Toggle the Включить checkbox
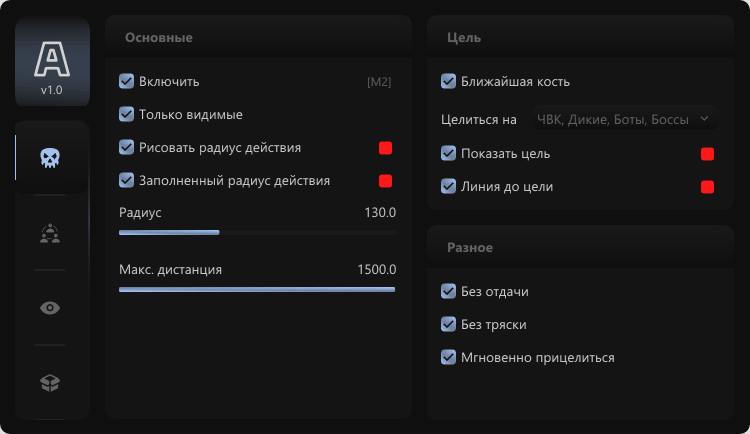This screenshot has width=750, height=434. pyautogui.click(x=127, y=82)
